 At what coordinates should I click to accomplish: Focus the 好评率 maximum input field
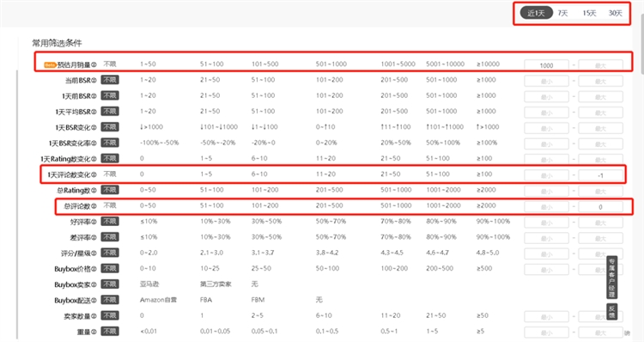click(x=600, y=223)
